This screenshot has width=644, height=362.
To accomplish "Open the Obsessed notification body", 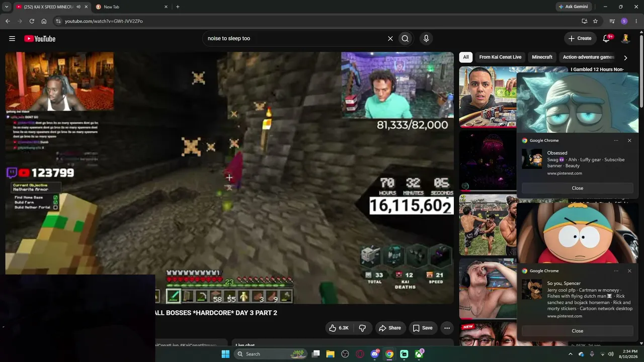I will [x=578, y=162].
